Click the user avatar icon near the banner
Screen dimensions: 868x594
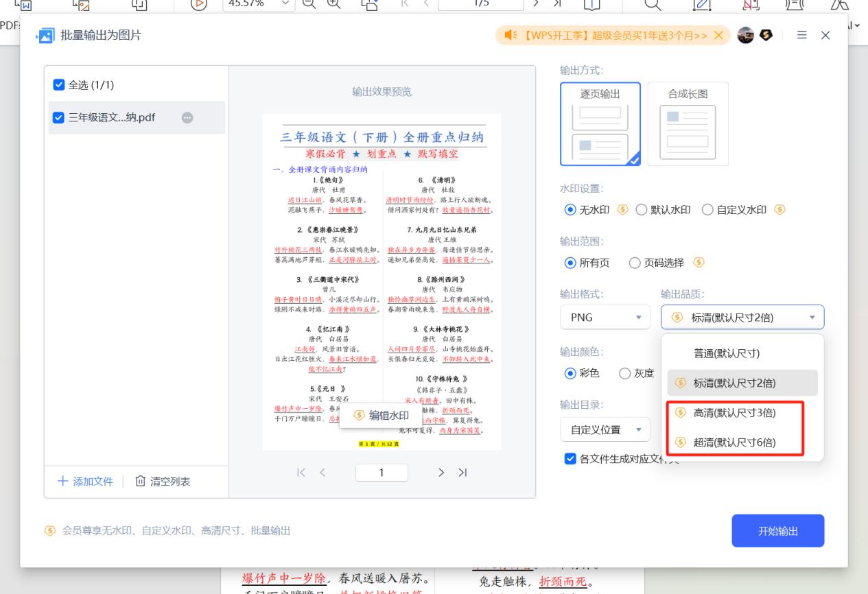[746, 35]
